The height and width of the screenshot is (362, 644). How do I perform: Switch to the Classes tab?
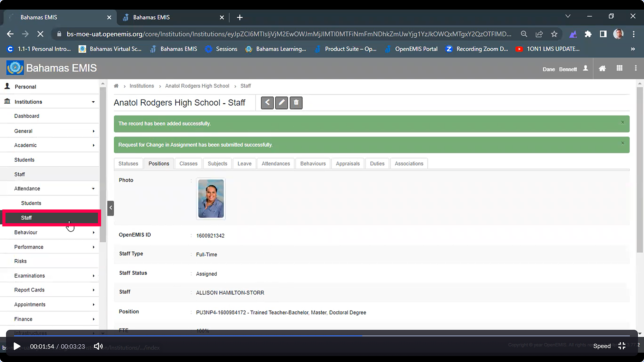click(x=188, y=163)
